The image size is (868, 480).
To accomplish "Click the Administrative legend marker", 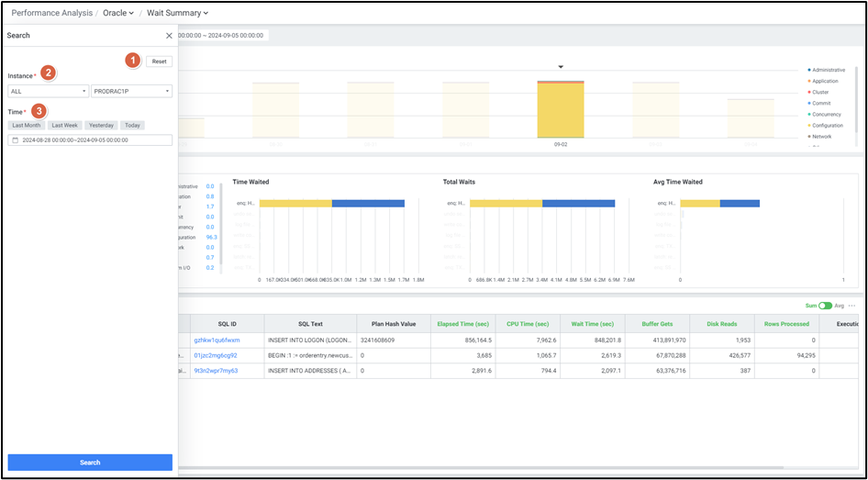I will [808, 70].
